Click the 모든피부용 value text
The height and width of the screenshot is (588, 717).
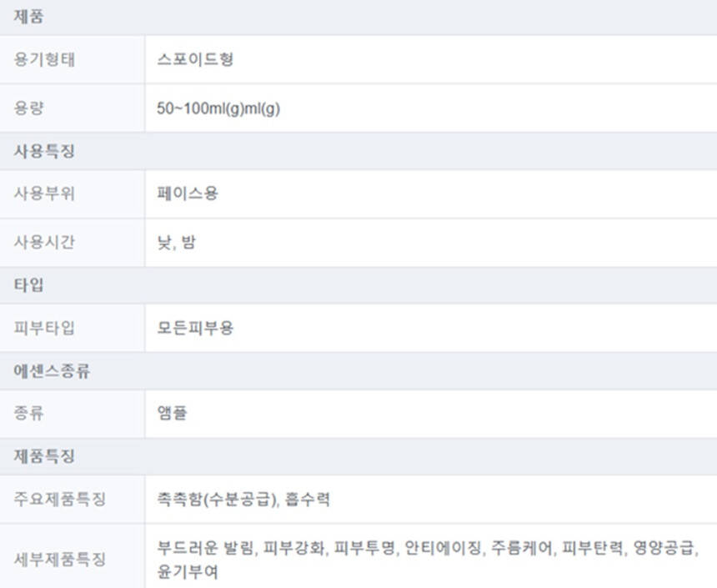point(195,328)
